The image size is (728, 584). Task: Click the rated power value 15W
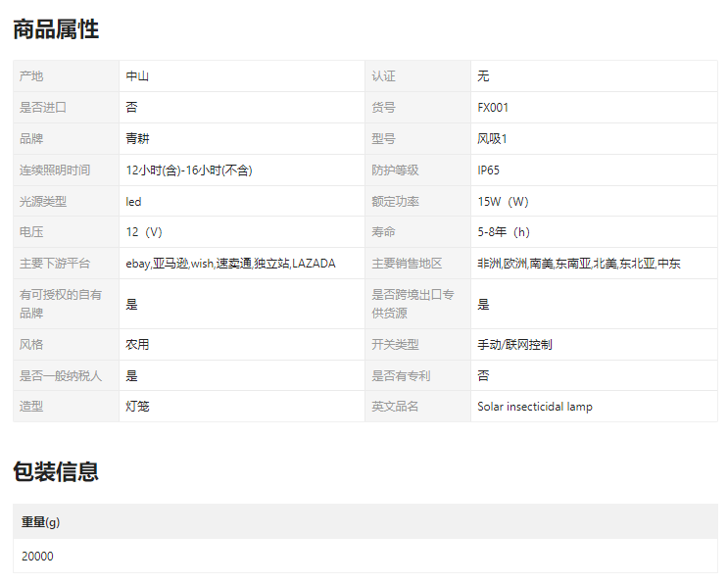click(503, 202)
